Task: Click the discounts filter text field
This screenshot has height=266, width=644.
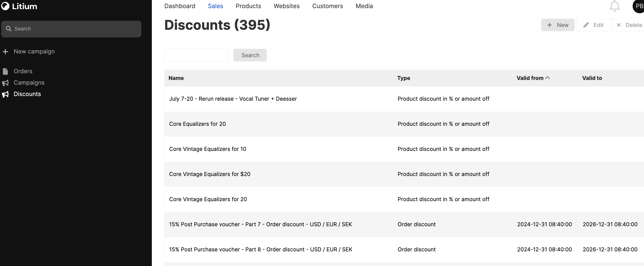Action: (196, 55)
